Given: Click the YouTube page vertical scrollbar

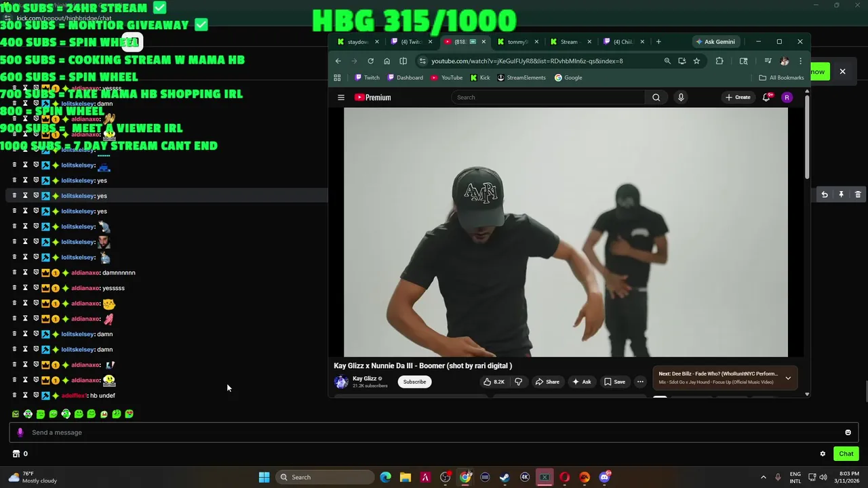Looking at the screenshot, I should (x=807, y=136).
